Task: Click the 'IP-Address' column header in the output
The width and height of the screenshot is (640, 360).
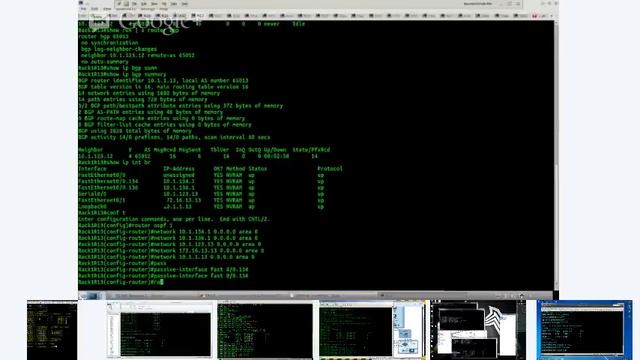Action: coord(179,169)
